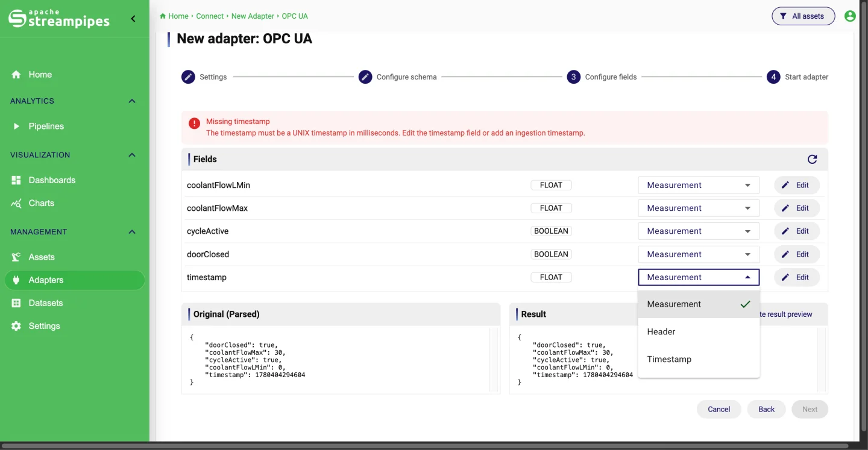Screen dimensions: 868x450
Task: Click the Pipelines play icon
Action: point(16,127)
